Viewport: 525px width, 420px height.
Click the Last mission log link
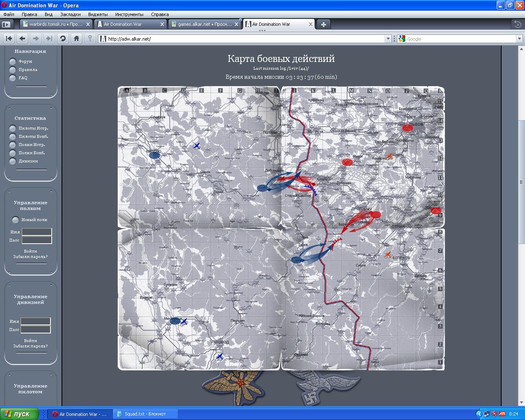(281, 68)
